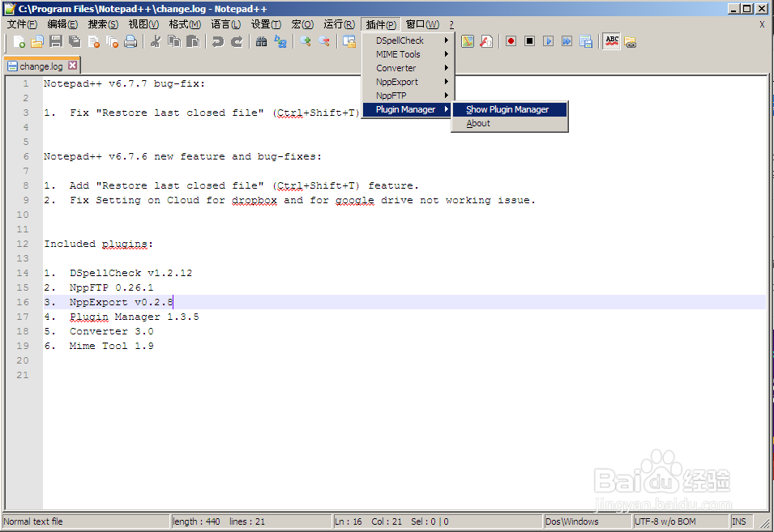Expand the NppFTP submenu
Viewport: 774px width, 532px height.
point(408,96)
